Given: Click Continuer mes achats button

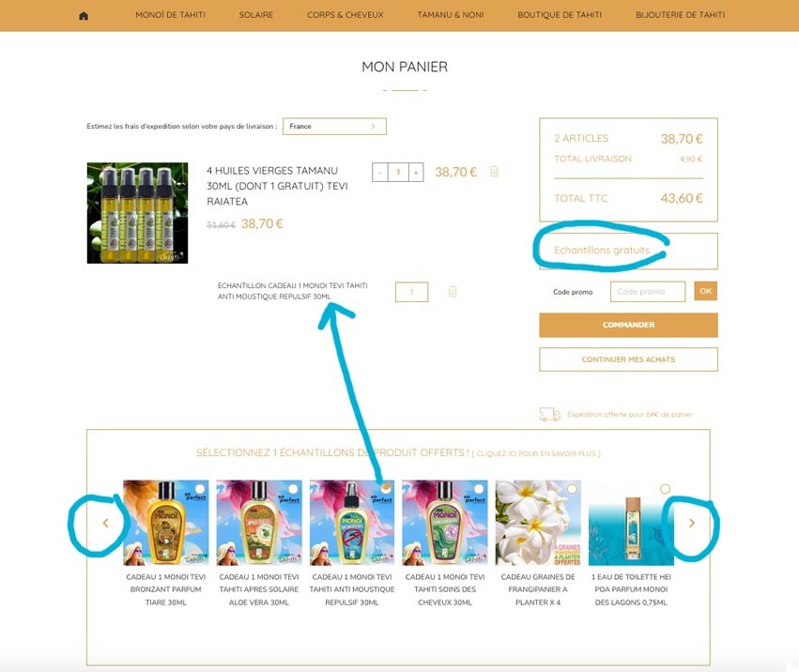Looking at the screenshot, I should [628, 359].
